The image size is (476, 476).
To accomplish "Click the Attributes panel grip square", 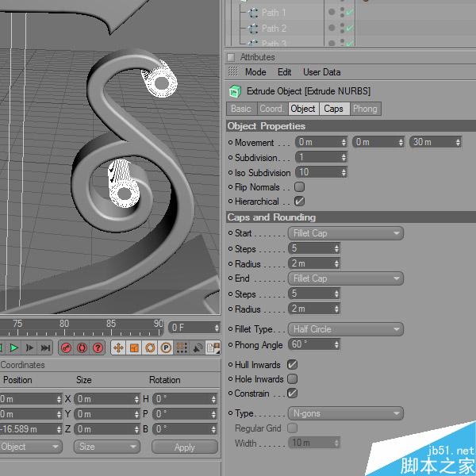I will click(232, 57).
